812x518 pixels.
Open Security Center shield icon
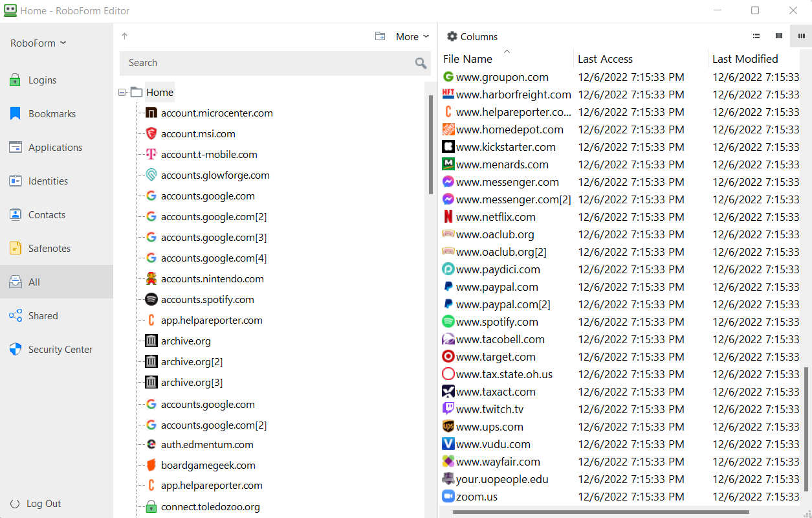pos(16,350)
